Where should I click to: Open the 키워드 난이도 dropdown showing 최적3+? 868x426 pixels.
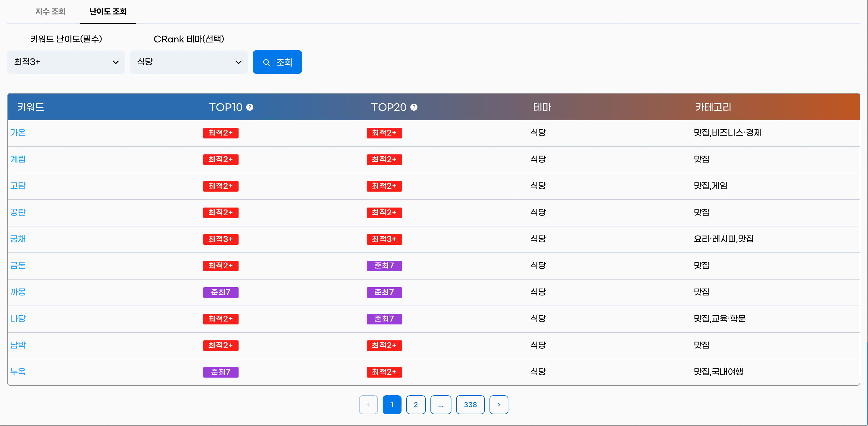click(66, 62)
